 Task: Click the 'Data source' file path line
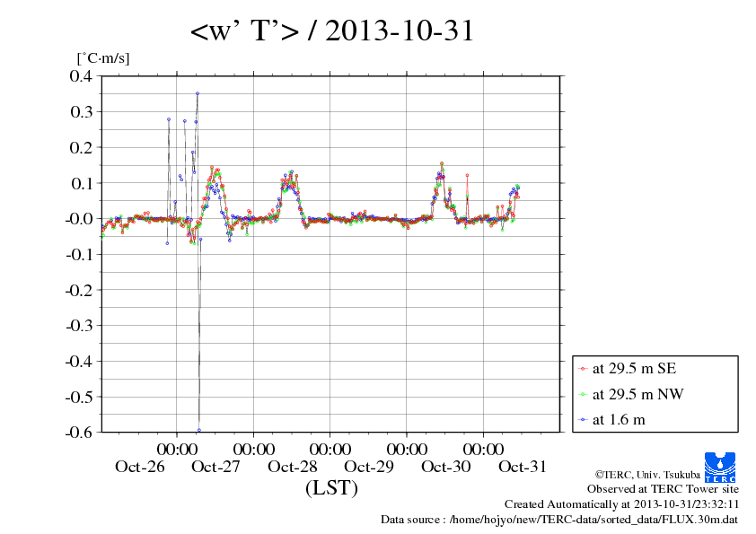click(559, 520)
